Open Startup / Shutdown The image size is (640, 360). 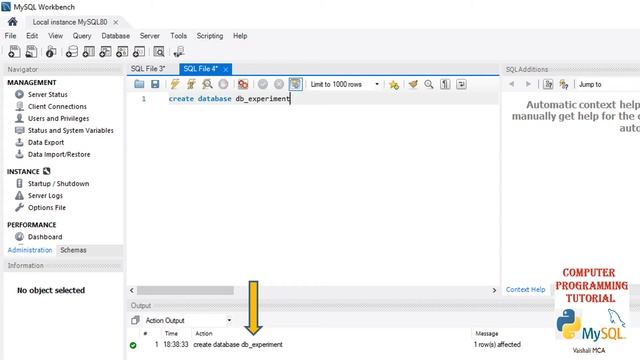pyautogui.click(x=58, y=184)
